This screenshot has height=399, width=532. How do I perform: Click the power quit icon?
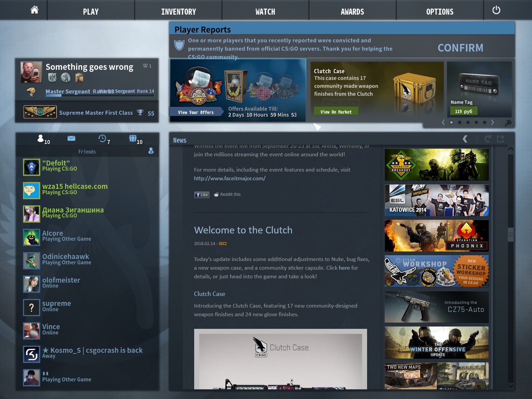point(496,10)
